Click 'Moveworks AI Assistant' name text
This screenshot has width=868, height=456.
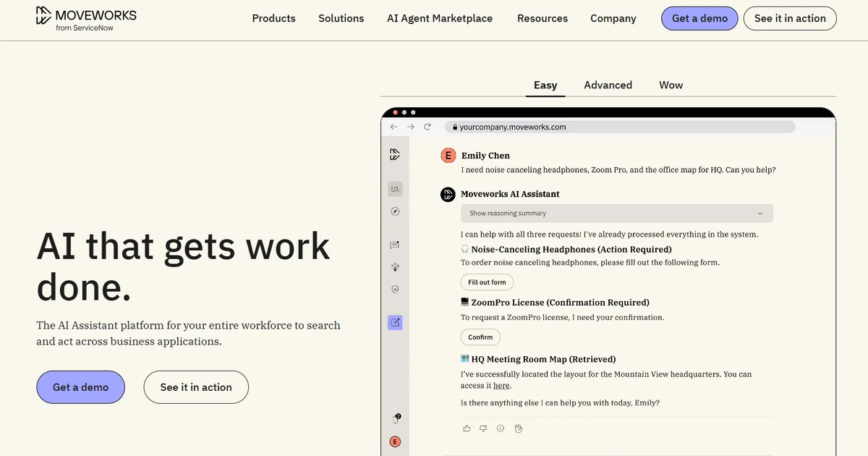[510, 194]
